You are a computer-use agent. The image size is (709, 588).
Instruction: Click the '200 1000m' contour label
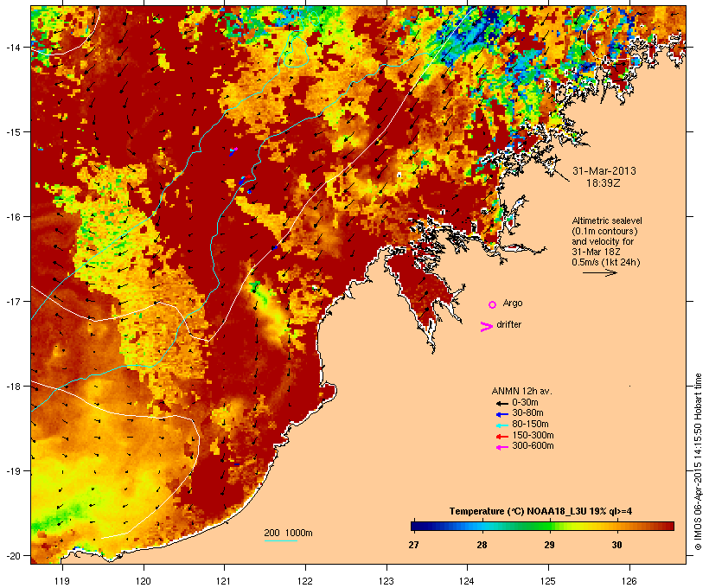(x=288, y=533)
